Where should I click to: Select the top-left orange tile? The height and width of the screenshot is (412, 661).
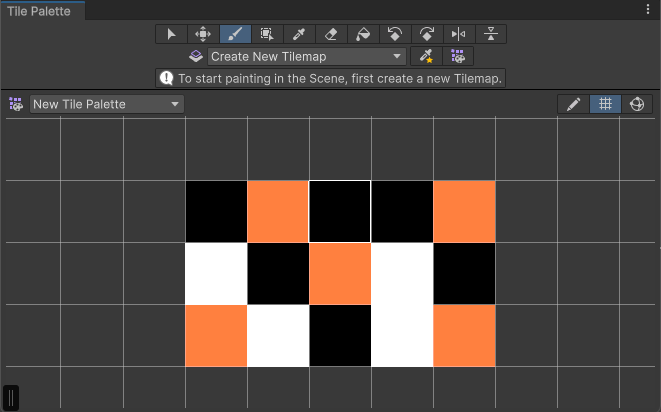[x=278, y=212]
